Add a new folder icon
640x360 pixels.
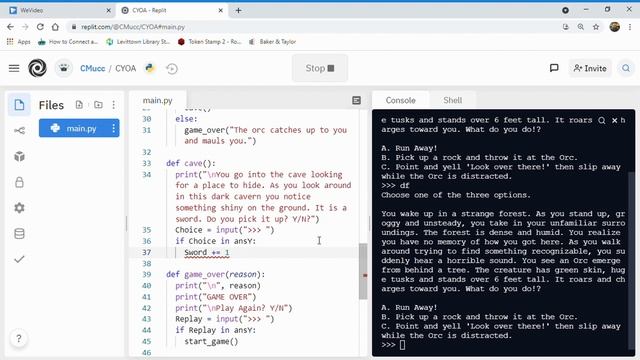click(98, 105)
